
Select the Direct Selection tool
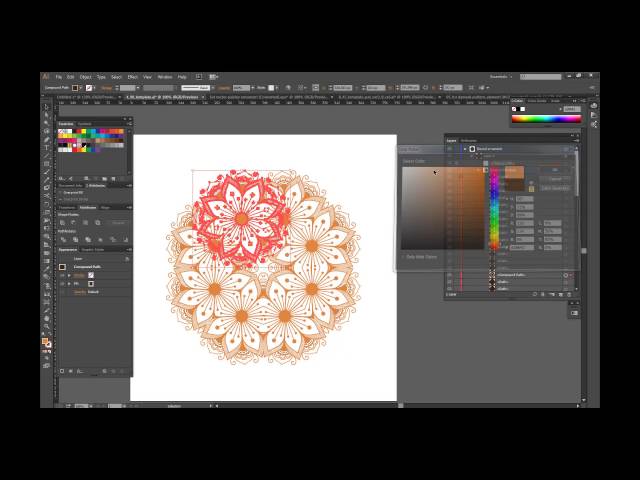47,115
